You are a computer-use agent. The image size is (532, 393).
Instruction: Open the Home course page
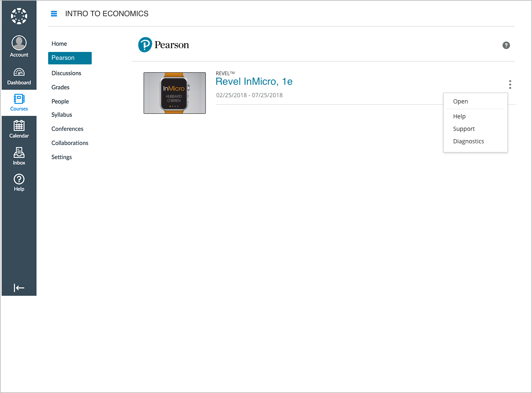(59, 44)
